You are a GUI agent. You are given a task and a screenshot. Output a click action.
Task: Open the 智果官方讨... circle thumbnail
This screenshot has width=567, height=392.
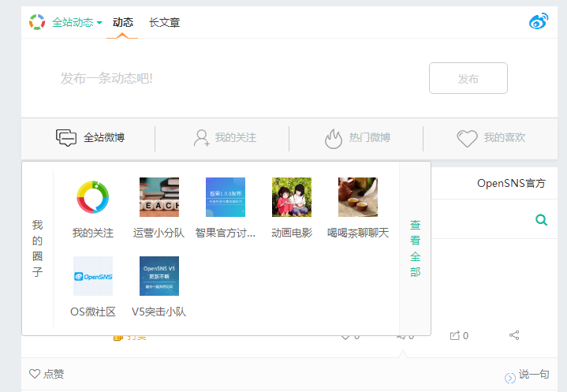point(226,197)
